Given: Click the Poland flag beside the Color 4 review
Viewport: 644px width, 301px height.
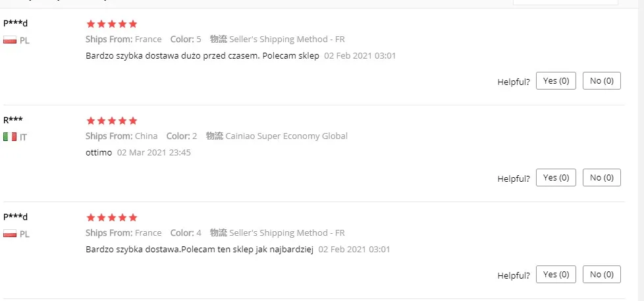Looking at the screenshot, I should (x=10, y=234).
